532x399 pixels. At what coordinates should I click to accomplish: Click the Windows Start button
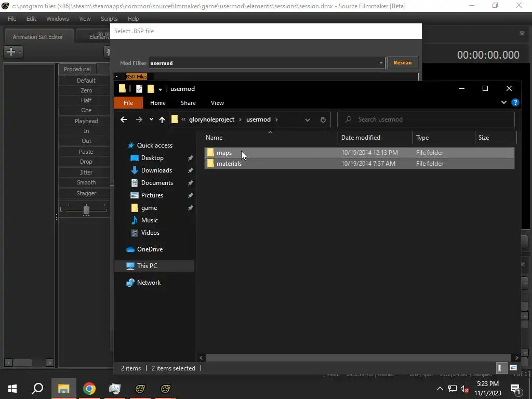[x=12, y=389]
